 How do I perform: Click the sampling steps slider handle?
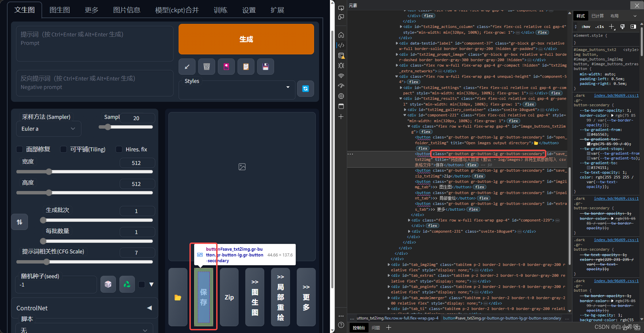click(x=108, y=127)
